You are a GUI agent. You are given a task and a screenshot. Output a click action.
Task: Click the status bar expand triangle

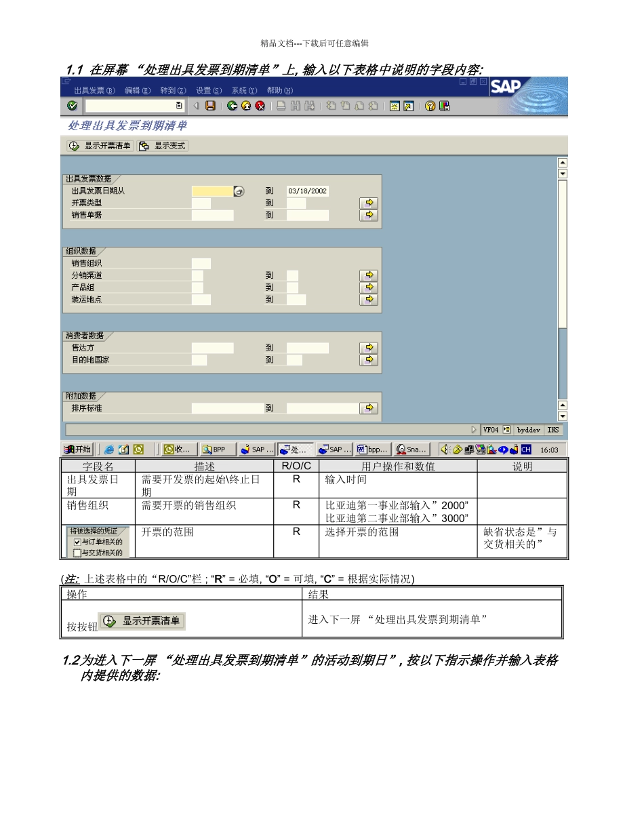click(474, 430)
